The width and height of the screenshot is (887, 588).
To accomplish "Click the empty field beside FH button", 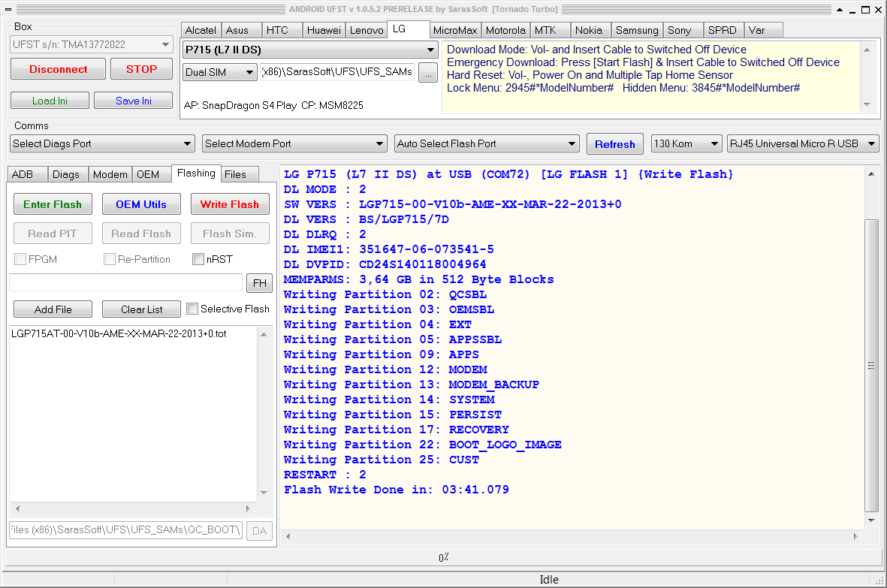I will 125,282.
